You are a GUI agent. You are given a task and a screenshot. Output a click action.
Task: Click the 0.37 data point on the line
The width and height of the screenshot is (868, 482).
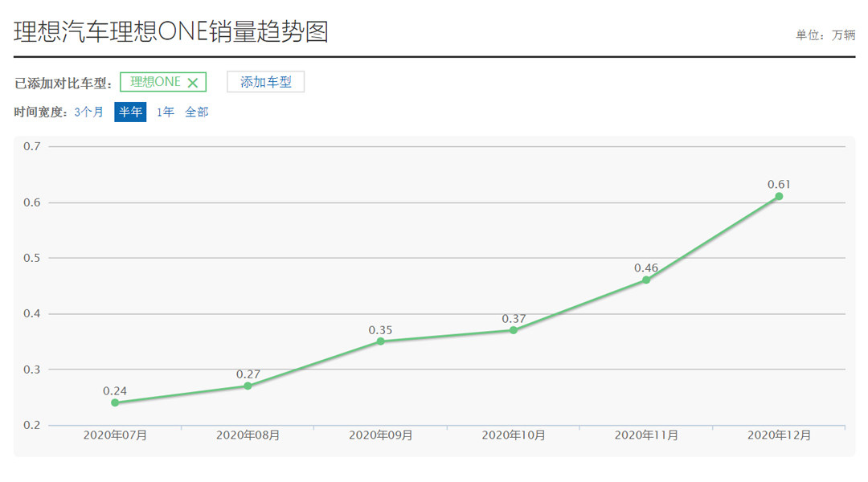514,330
